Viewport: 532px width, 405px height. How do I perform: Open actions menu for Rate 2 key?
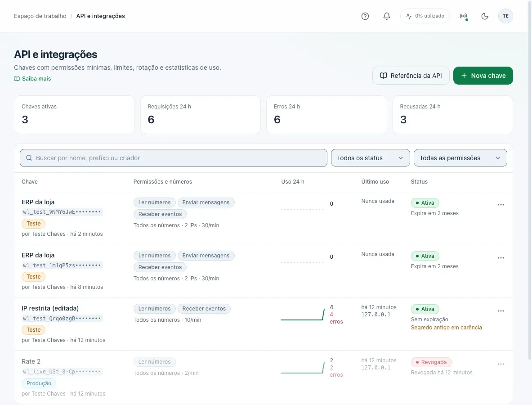click(501, 364)
